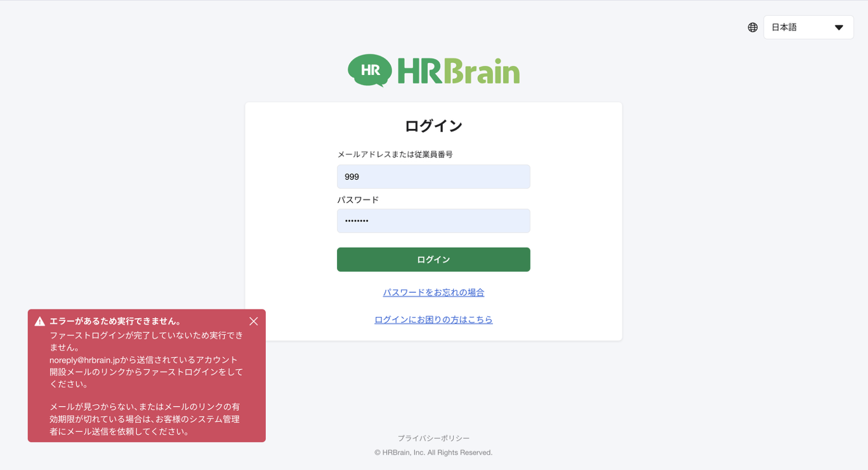Click the メールアドレスまたは従業員番号 label
Screen dimensions: 868x470
pyautogui.click(x=395, y=154)
